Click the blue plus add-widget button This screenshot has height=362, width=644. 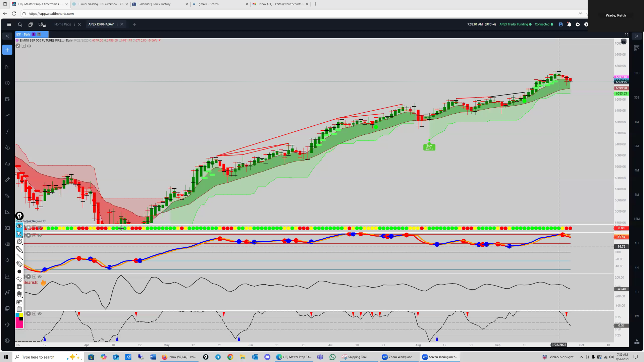[x=7, y=50]
